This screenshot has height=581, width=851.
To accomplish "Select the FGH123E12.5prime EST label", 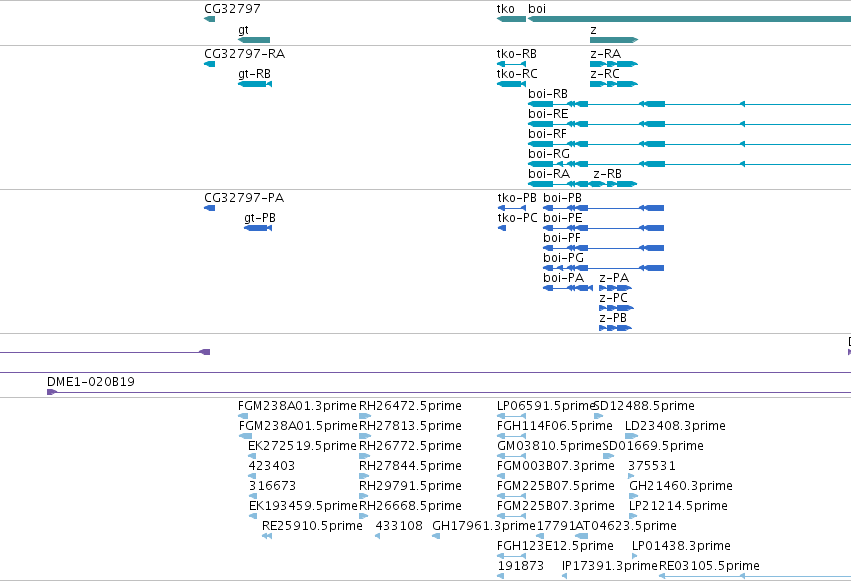I will coord(555,547).
